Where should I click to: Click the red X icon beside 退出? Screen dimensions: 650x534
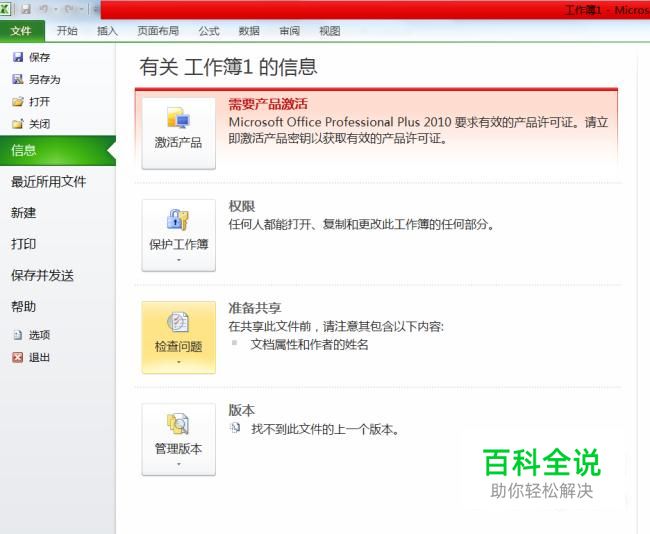[x=18, y=357]
